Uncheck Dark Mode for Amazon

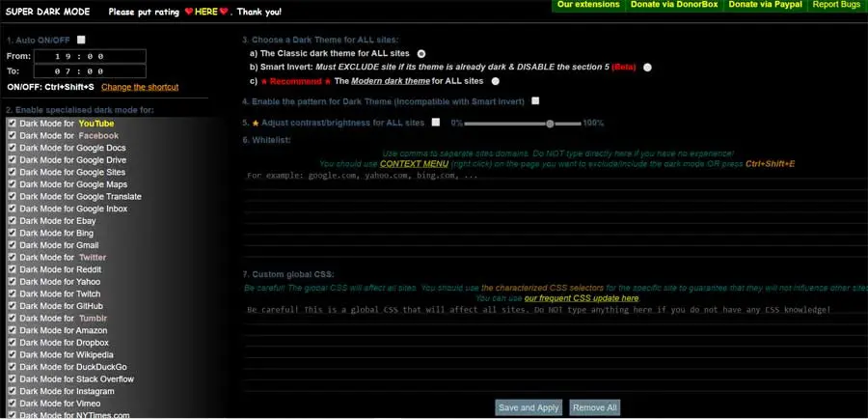click(13, 330)
